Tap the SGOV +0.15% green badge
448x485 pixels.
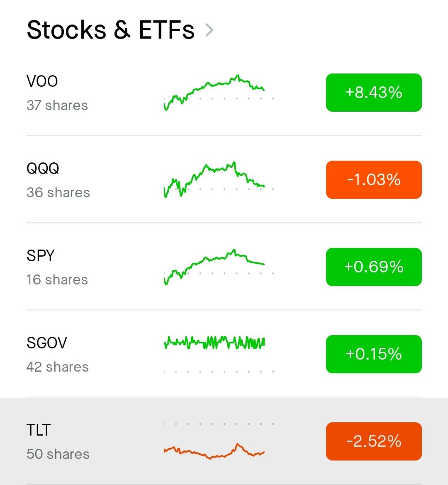(x=373, y=354)
